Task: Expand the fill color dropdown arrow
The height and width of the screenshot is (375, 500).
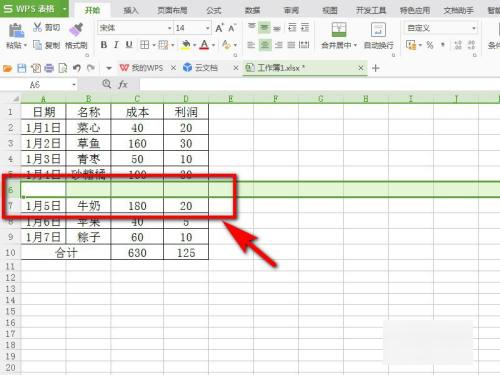Action: (x=194, y=45)
